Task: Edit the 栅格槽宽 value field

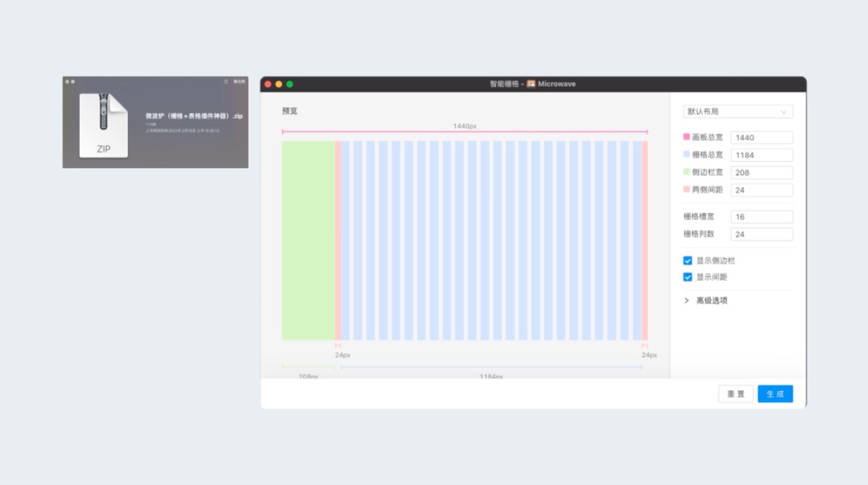Action: click(762, 217)
